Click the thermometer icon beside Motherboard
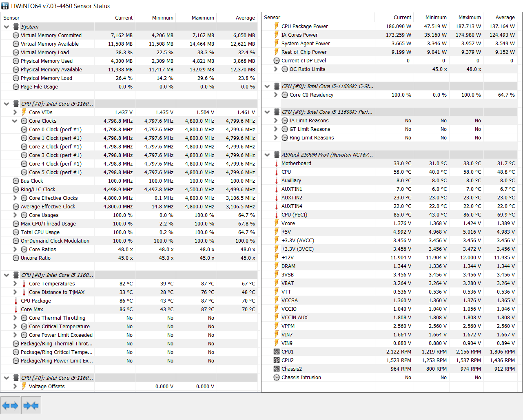 pos(277,163)
